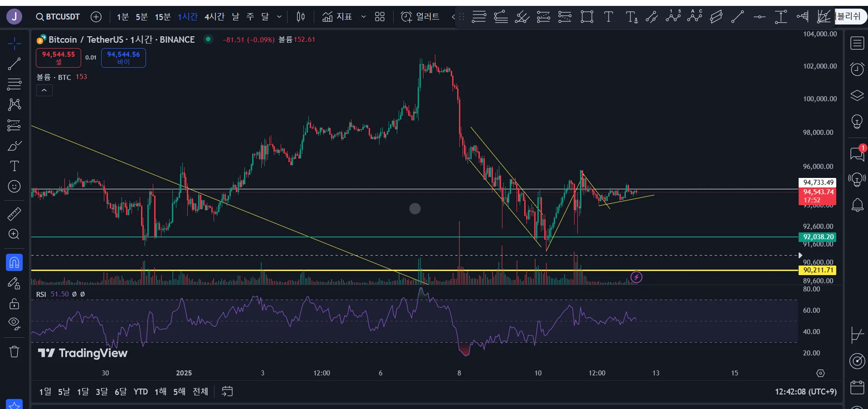This screenshot has width=868, height=409.
Task: Select the brush tool in left sidebar
Action: tap(15, 146)
